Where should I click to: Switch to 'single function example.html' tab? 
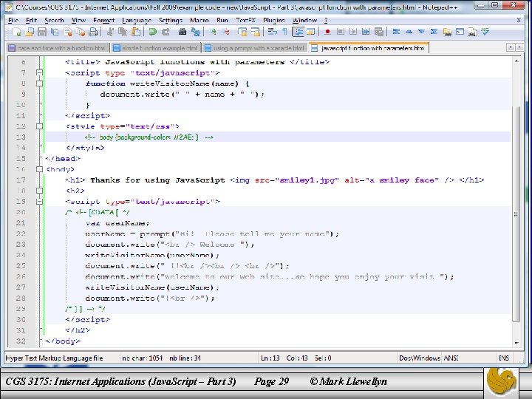tap(156, 48)
